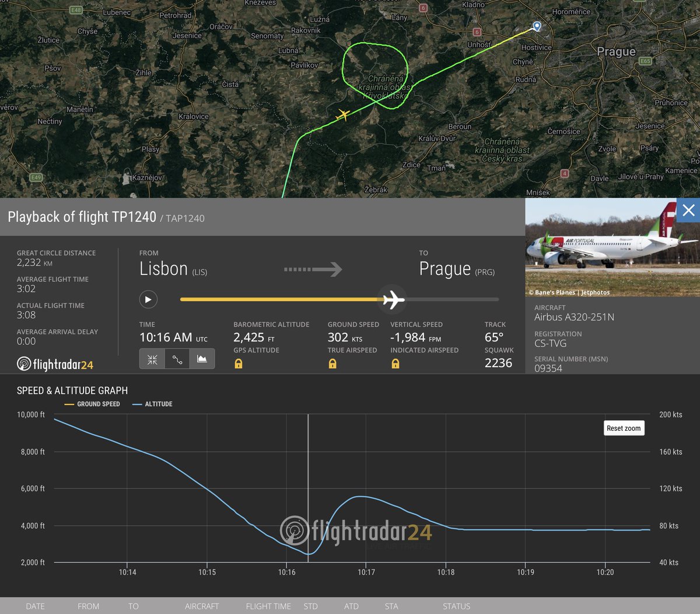The image size is (700, 614).
Task: Toggle the center map on aircraft icon
Action: click(x=152, y=359)
